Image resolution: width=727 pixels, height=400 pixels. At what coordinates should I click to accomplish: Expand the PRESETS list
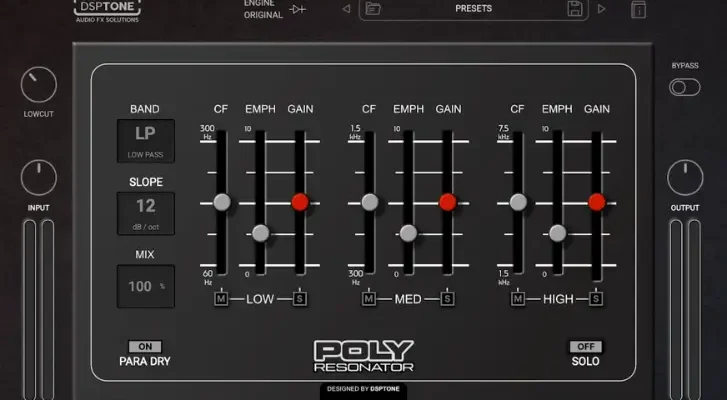pyautogui.click(x=473, y=9)
